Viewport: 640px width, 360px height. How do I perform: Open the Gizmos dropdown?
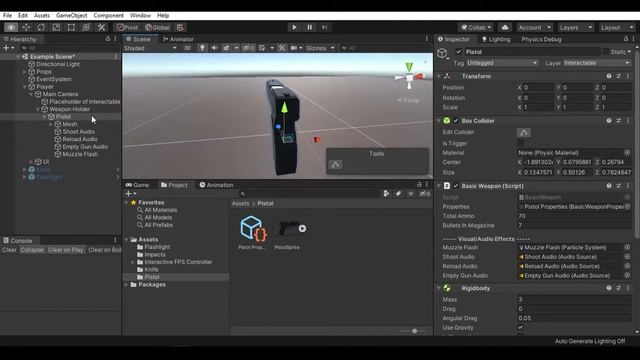click(x=320, y=48)
